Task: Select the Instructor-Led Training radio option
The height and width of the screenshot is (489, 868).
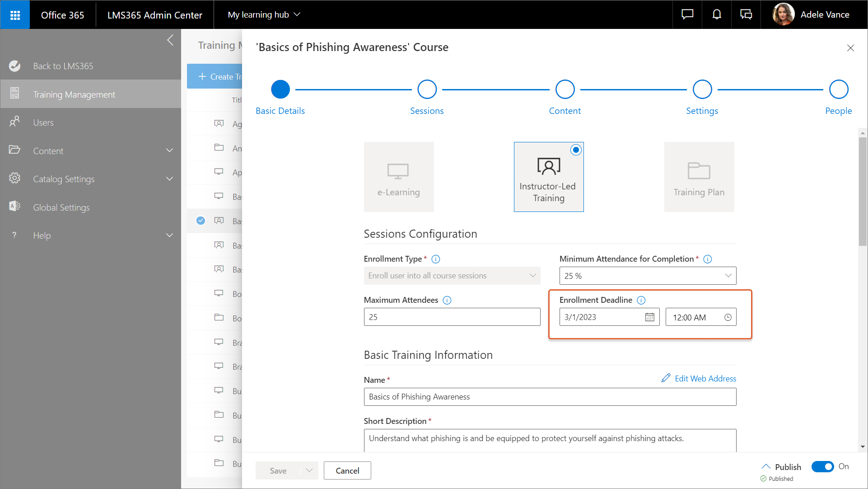Action: pos(575,150)
